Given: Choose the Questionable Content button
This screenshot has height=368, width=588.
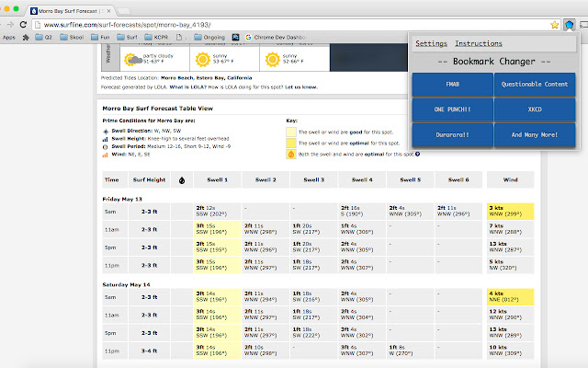Looking at the screenshot, I should click(x=535, y=85).
